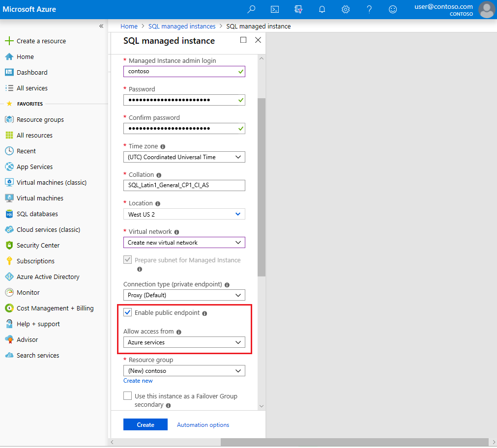497x448 pixels.
Task: Open the Cloud Shell terminal
Action: (274, 9)
